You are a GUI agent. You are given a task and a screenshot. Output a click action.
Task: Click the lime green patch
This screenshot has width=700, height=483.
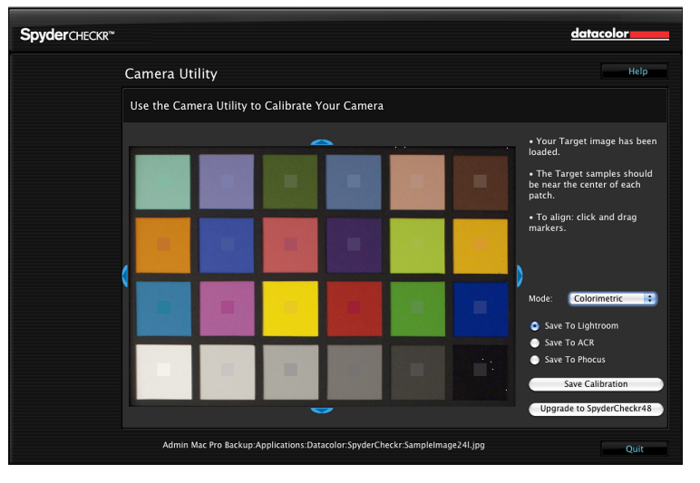417,246
